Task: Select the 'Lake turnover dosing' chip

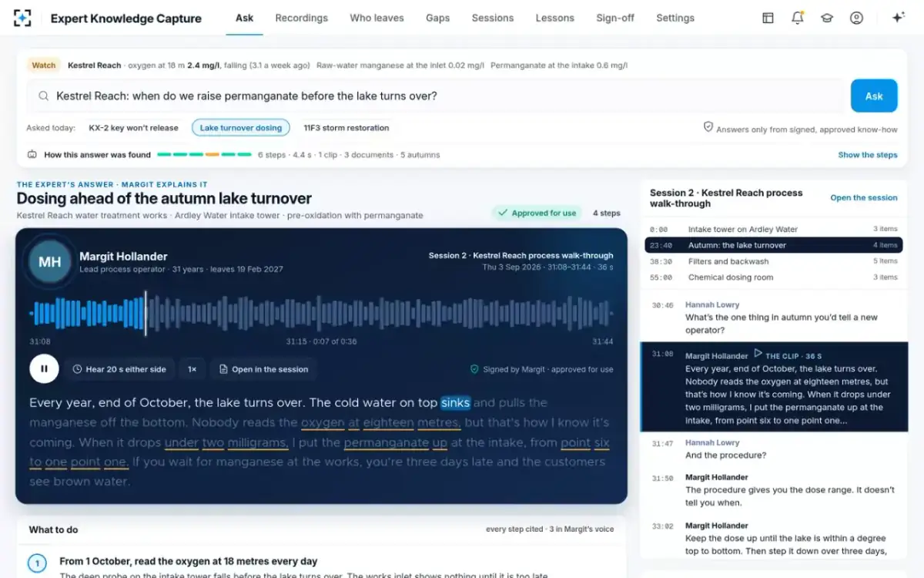Action: point(241,128)
